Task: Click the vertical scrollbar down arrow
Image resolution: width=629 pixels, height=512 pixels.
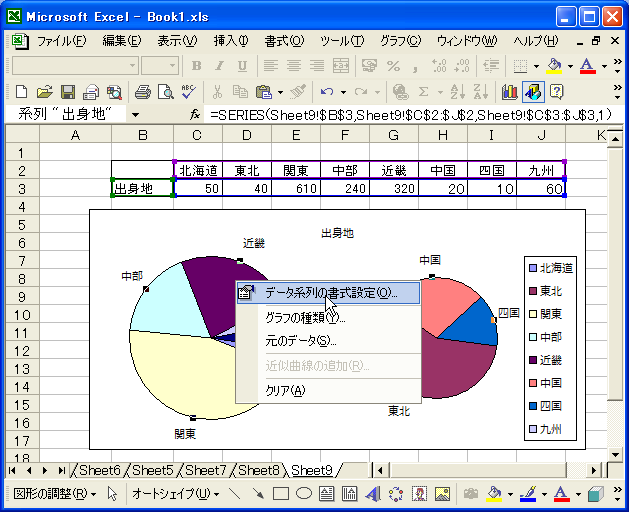Action: [x=615, y=455]
